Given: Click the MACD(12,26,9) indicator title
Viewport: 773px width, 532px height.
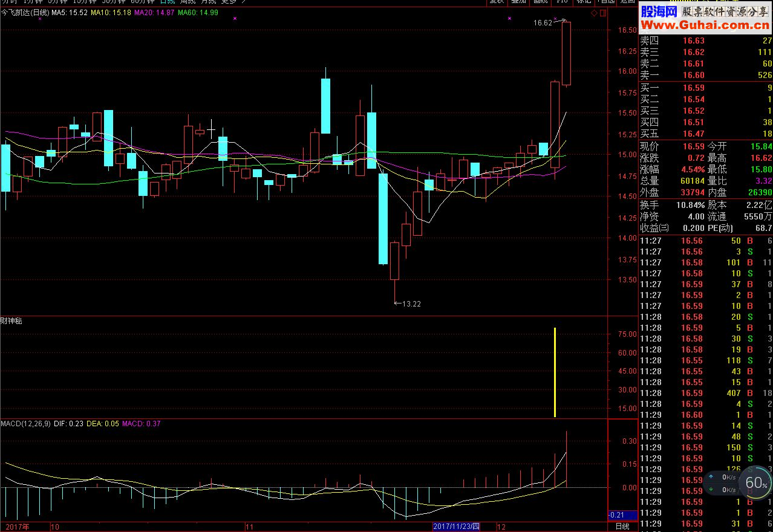Looking at the screenshot, I should (26, 424).
